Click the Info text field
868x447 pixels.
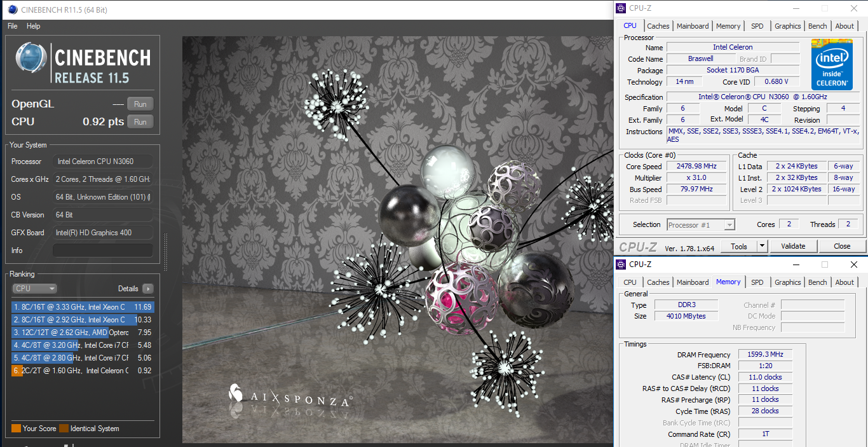coord(103,251)
